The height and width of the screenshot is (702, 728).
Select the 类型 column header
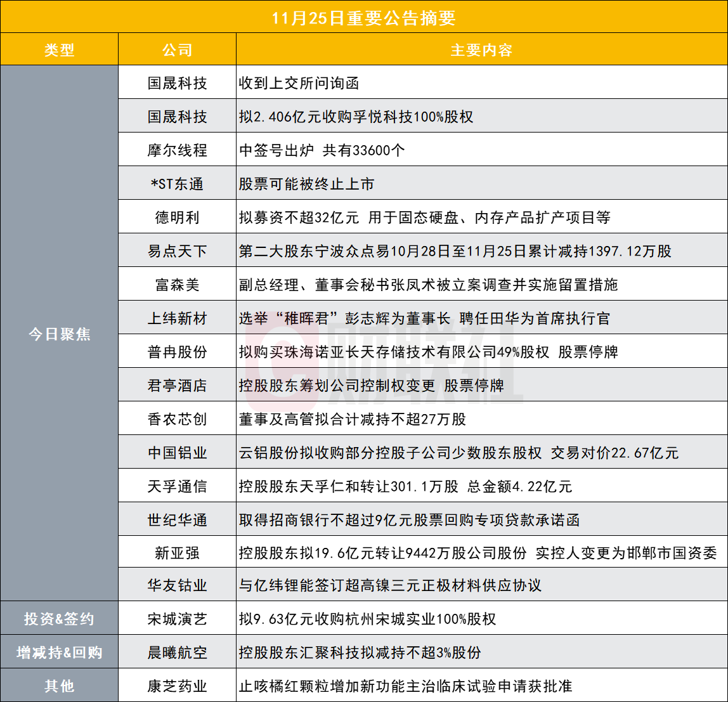tap(59, 50)
